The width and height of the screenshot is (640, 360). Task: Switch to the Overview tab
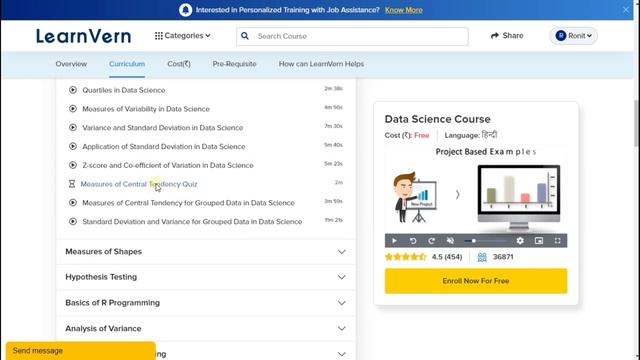(x=71, y=64)
